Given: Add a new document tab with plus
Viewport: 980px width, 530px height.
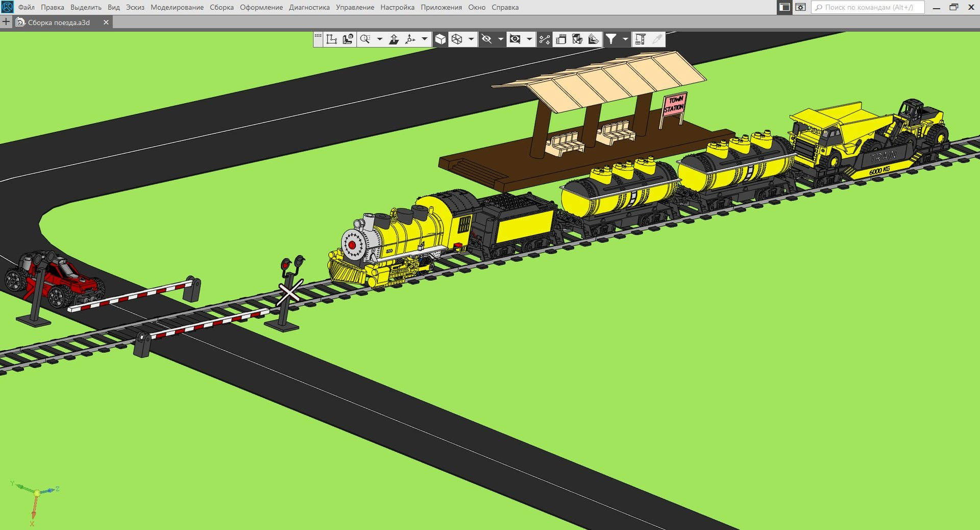Looking at the screenshot, I should tap(6, 22).
